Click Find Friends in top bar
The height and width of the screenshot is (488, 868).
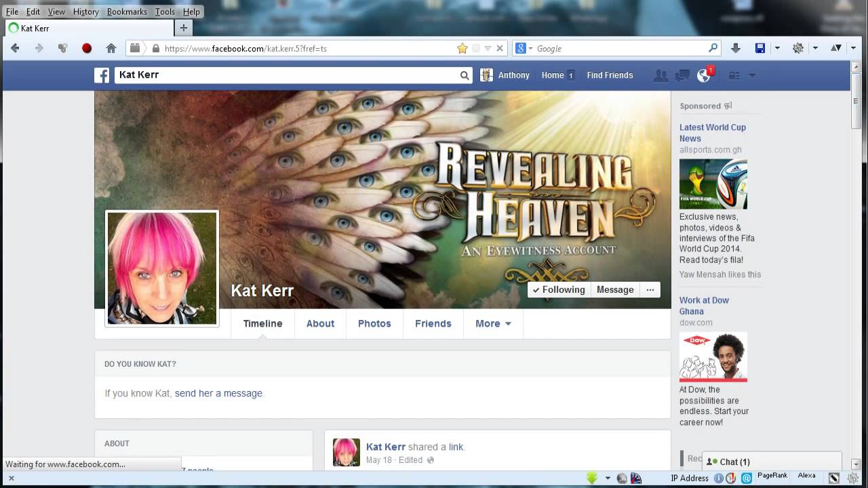[610, 75]
